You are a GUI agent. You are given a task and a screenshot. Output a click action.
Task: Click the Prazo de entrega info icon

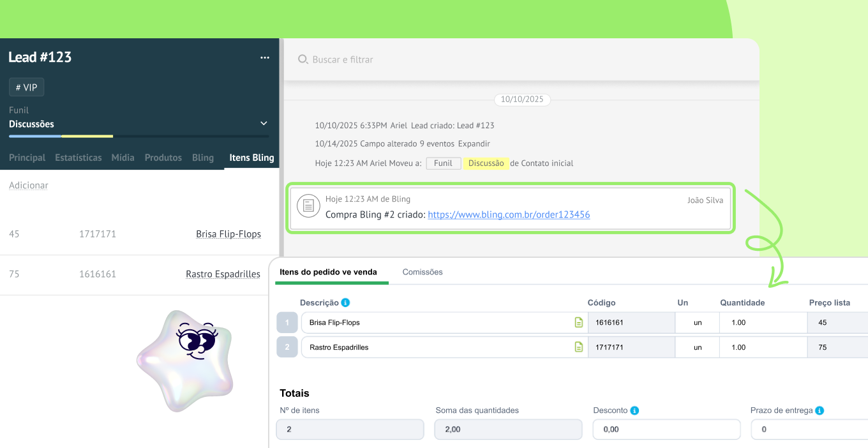[819, 410]
